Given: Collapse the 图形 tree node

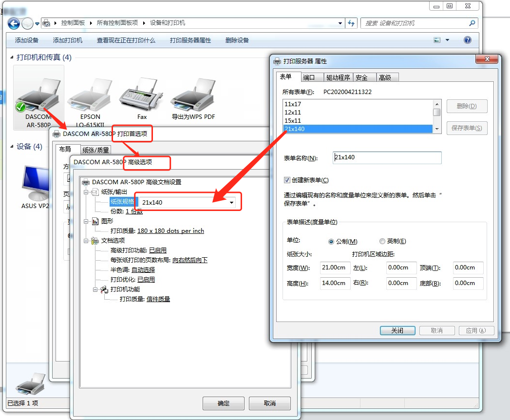Looking at the screenshot, I should (86, 221).
